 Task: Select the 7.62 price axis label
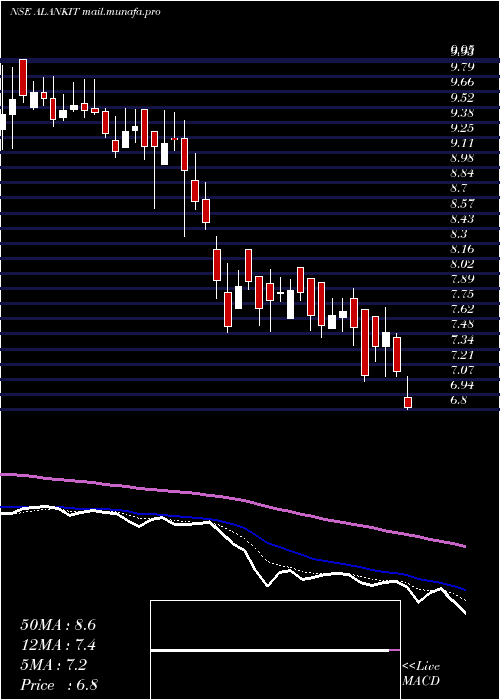tap(462, 310)
